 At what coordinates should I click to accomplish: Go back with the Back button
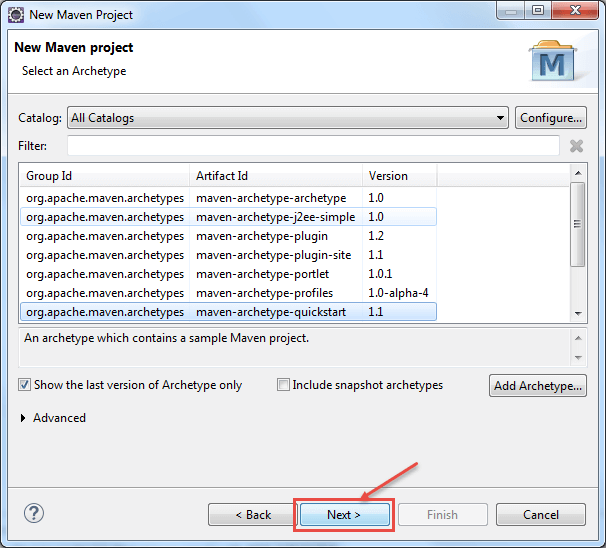point(252,515)
